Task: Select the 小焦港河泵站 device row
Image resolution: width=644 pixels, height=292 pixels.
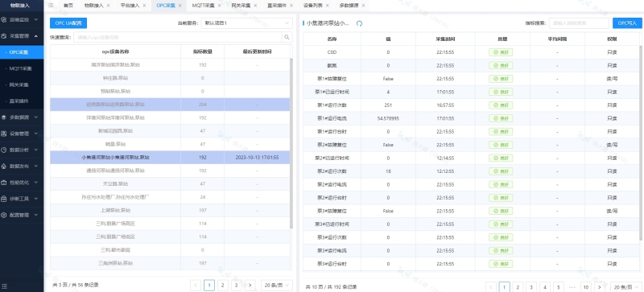Action: tap(170, 158)
